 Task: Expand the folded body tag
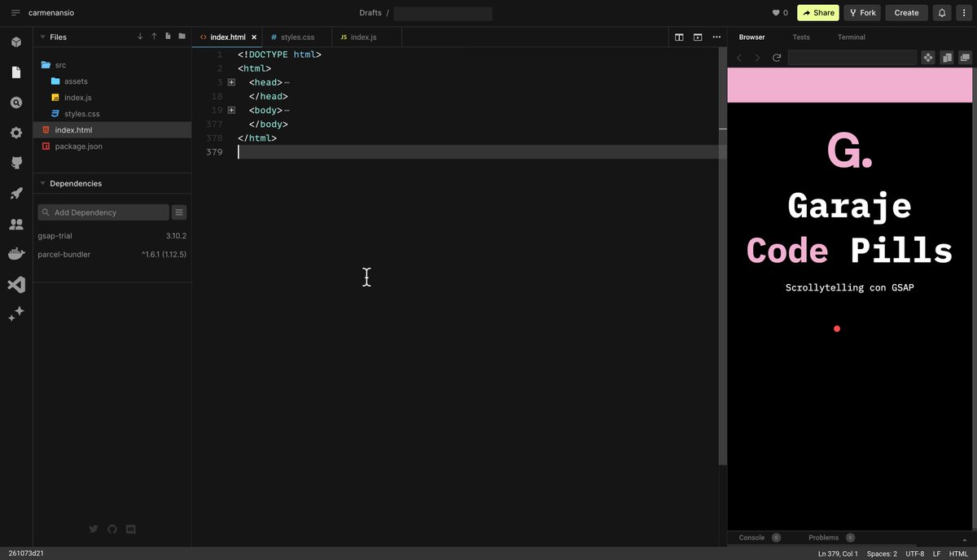click(231, 110)
